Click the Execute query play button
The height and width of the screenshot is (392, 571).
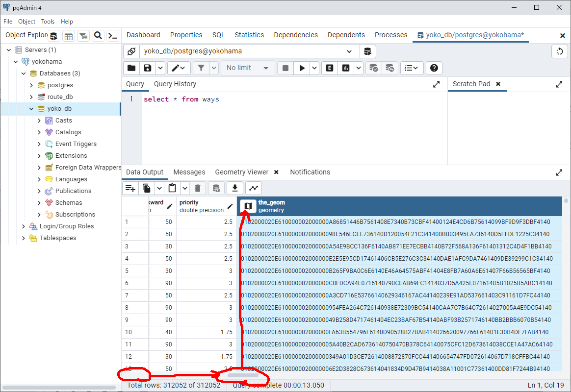click(302, 68)
